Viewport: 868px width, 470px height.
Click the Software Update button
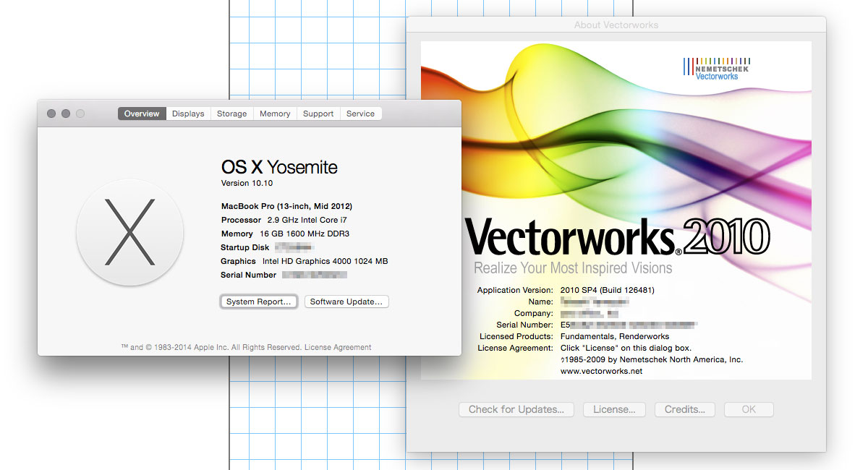click(346, 302)
